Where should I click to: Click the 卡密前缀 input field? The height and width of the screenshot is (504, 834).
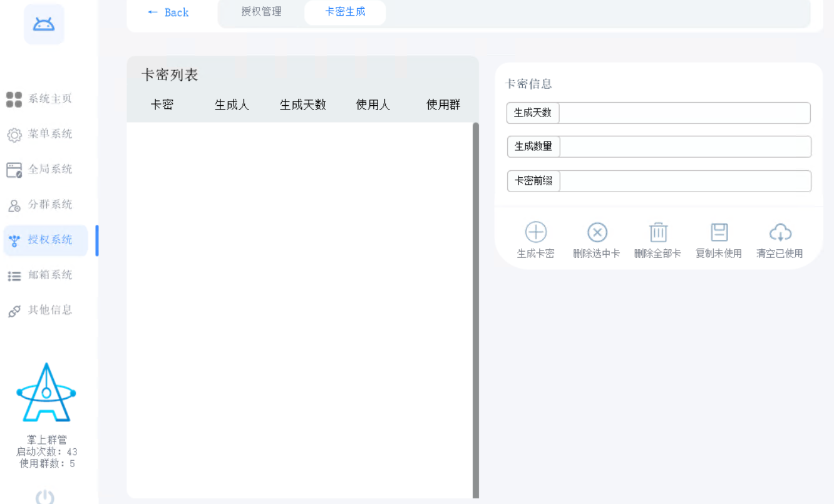(685, 181)
